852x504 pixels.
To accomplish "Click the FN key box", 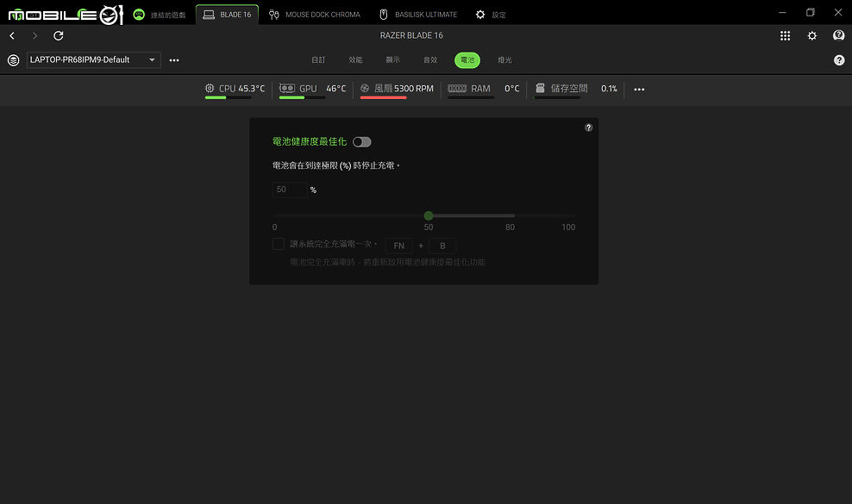I will 398,246.
